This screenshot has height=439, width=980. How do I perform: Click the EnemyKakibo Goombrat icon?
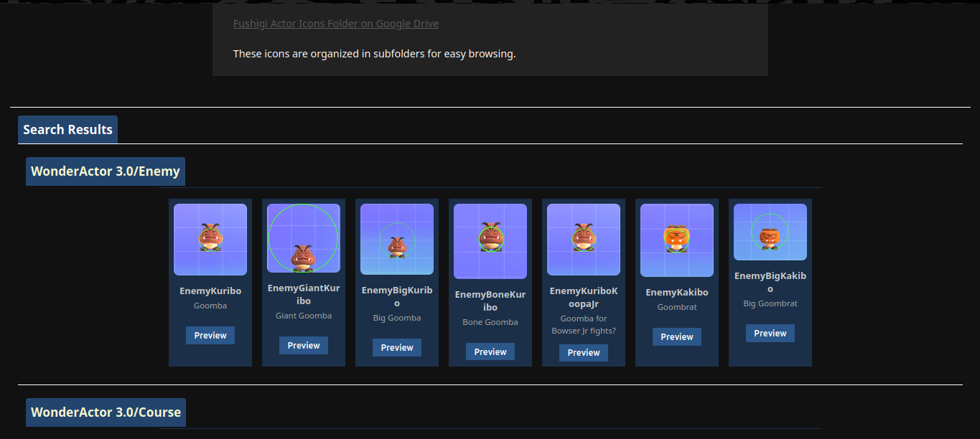click(x=677, y=240)
